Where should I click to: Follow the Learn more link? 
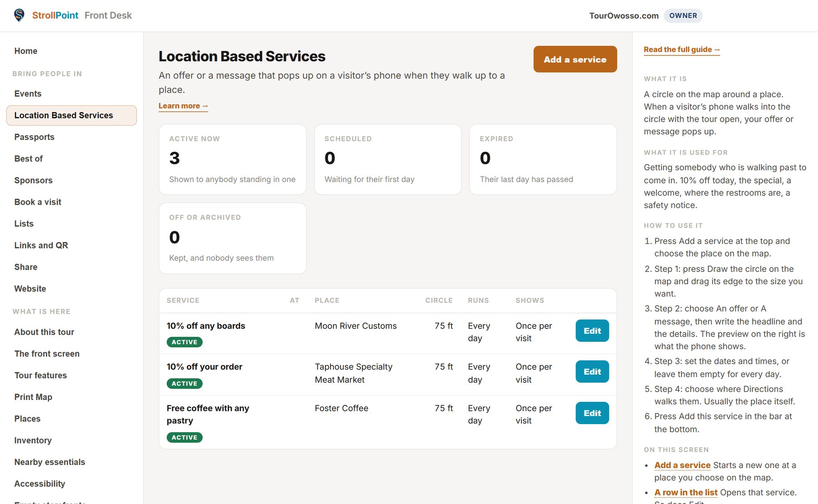[x=183, y=106]
